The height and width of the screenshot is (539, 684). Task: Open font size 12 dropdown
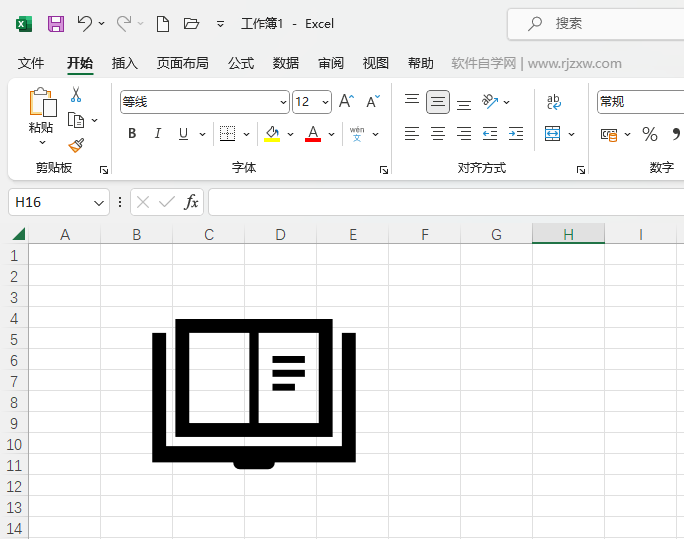coord(325,102)
